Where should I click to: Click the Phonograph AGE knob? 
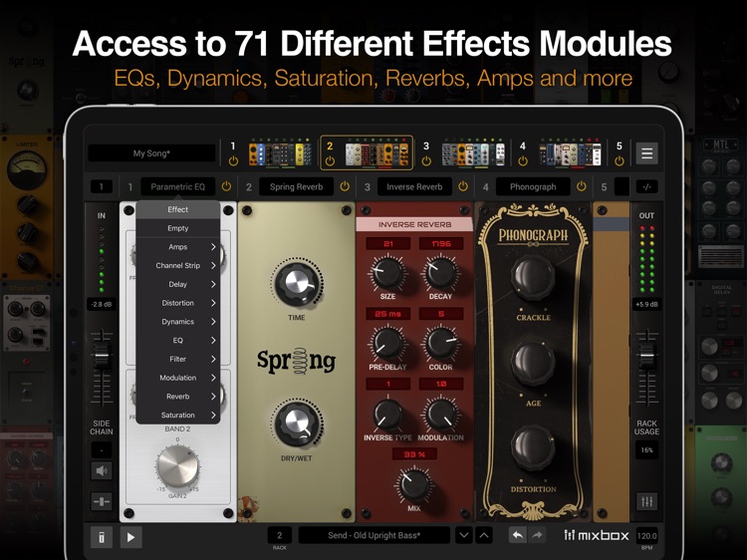coord(533,364)
